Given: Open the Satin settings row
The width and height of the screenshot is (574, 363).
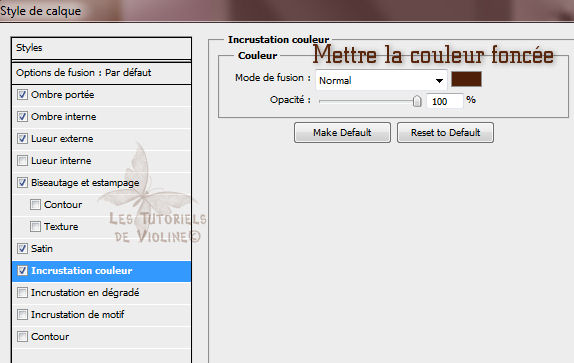Looking at the screenshot, I should tap(101, 248).
